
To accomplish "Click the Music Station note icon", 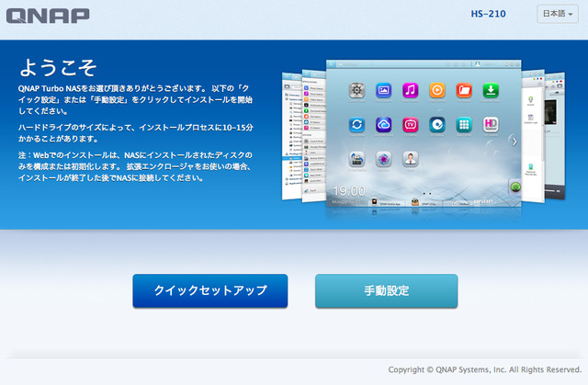I will 411,90.
